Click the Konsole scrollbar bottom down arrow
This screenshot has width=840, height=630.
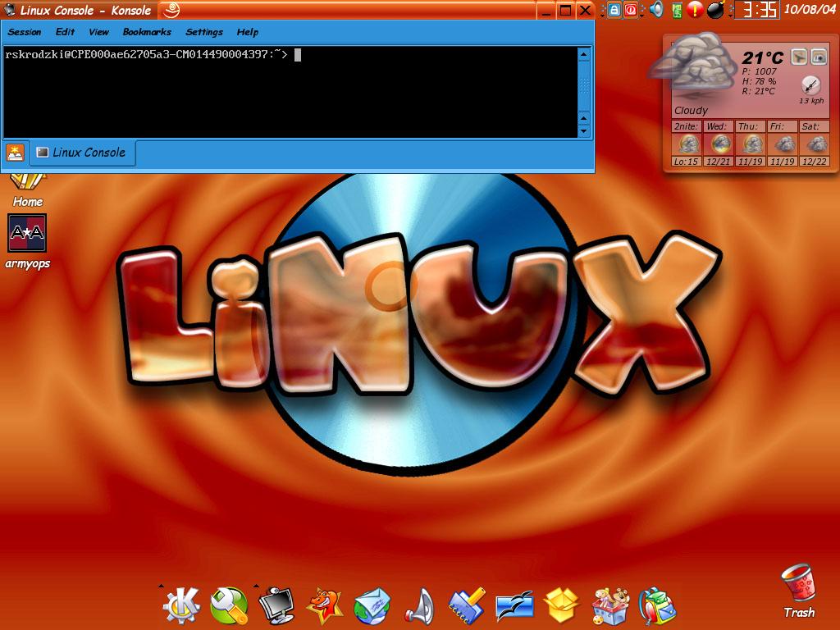pos(584,130)
